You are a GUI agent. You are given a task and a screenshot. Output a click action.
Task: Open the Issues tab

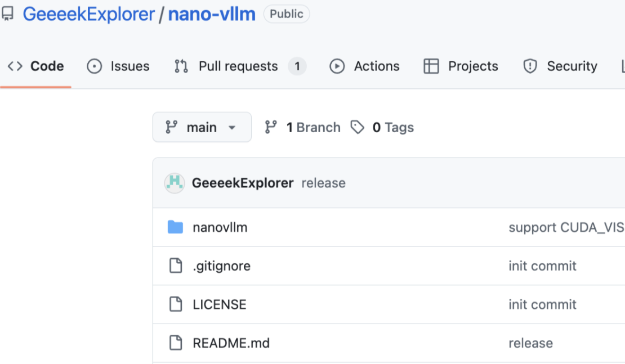(118, 66)
